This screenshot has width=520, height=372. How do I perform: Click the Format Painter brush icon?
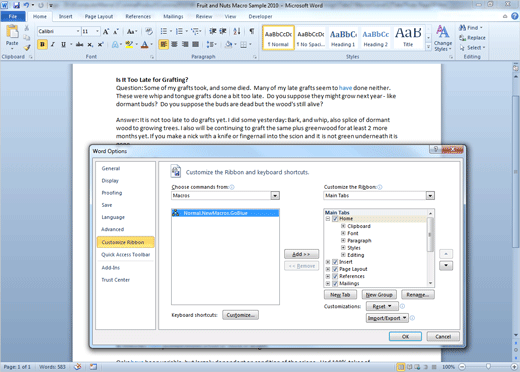(x=27, y=48)
